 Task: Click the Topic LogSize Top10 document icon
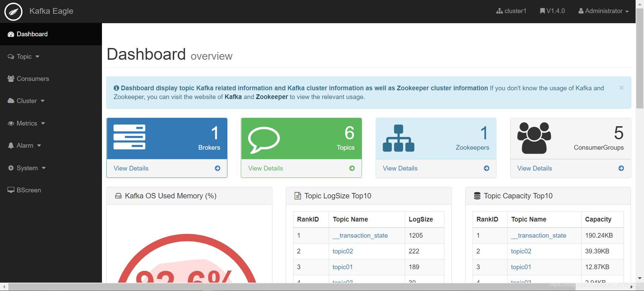tap(298, 196)
